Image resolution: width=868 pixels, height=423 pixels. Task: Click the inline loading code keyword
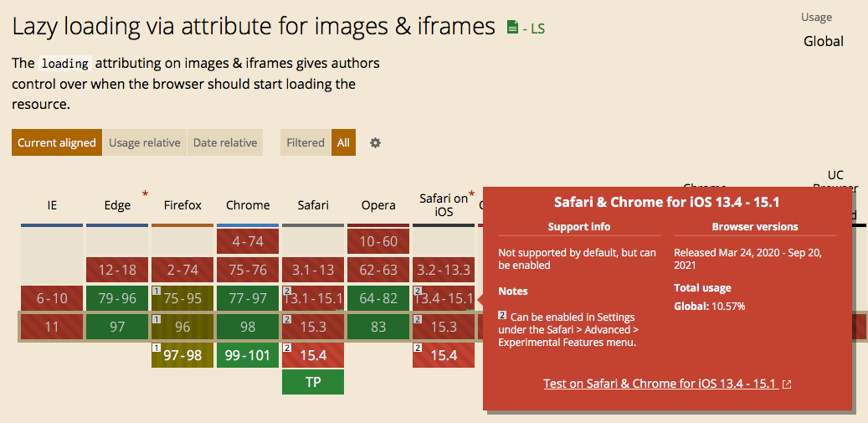pyautogui.click(x=65, y=64)
